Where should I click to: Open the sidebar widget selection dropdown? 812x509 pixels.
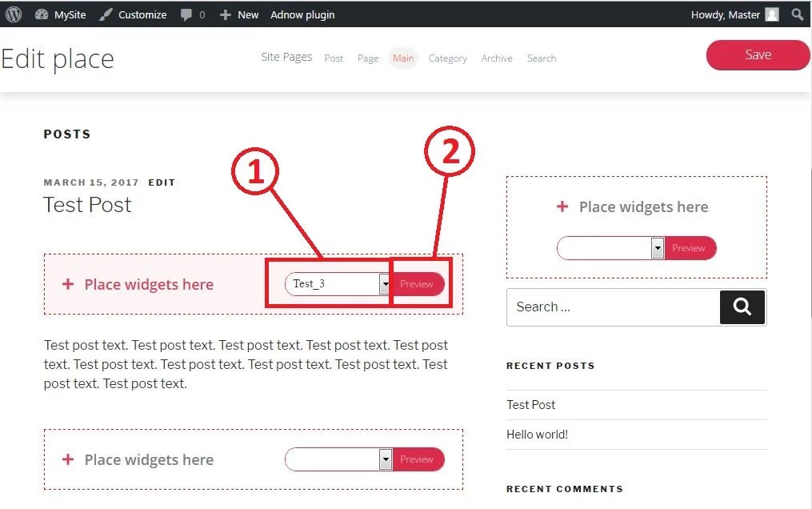(657, 248)
